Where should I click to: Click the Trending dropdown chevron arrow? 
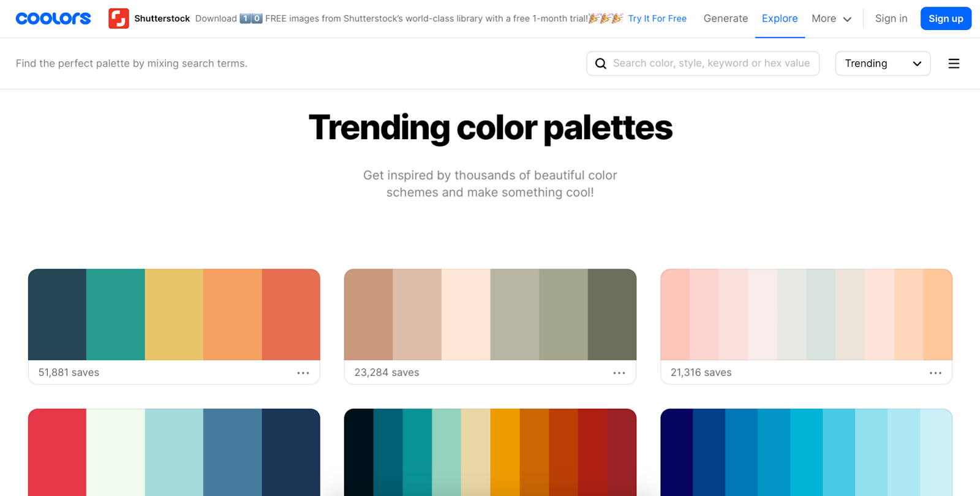tap(917, 64)
